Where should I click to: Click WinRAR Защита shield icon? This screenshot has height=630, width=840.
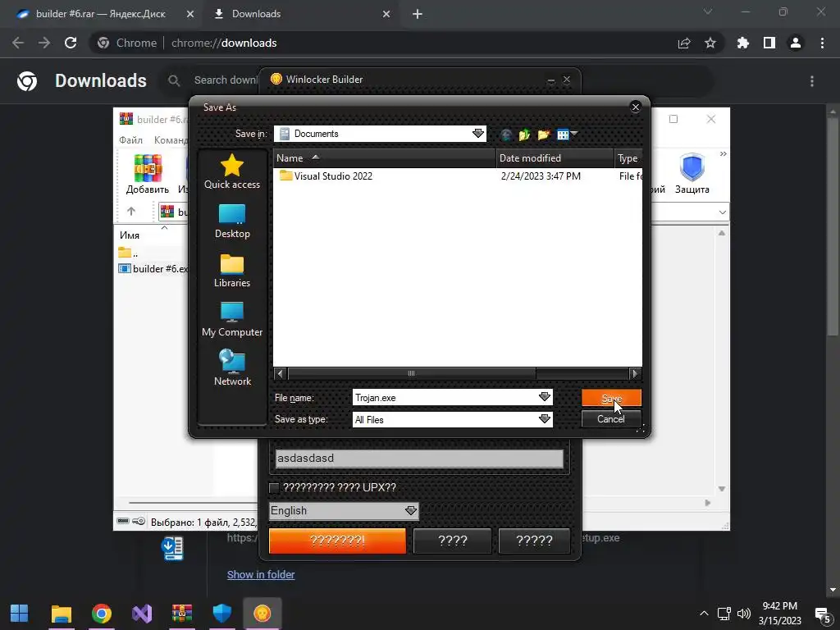coord(692,174)
